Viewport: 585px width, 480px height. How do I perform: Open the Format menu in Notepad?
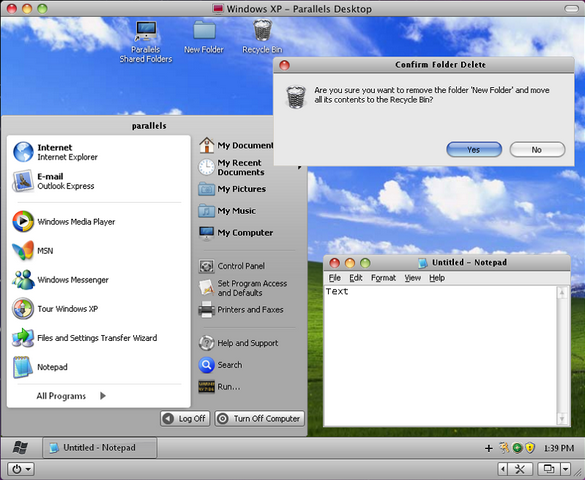point(383,278)
